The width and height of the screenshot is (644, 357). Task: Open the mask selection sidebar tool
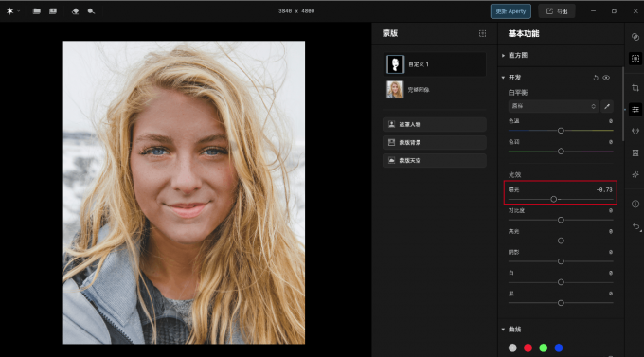pyautogui.click(x=635, y=59)
